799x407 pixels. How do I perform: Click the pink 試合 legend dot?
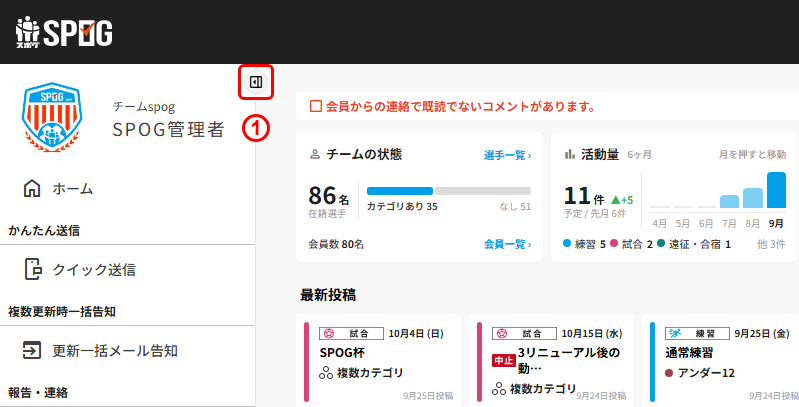(614, 243)
